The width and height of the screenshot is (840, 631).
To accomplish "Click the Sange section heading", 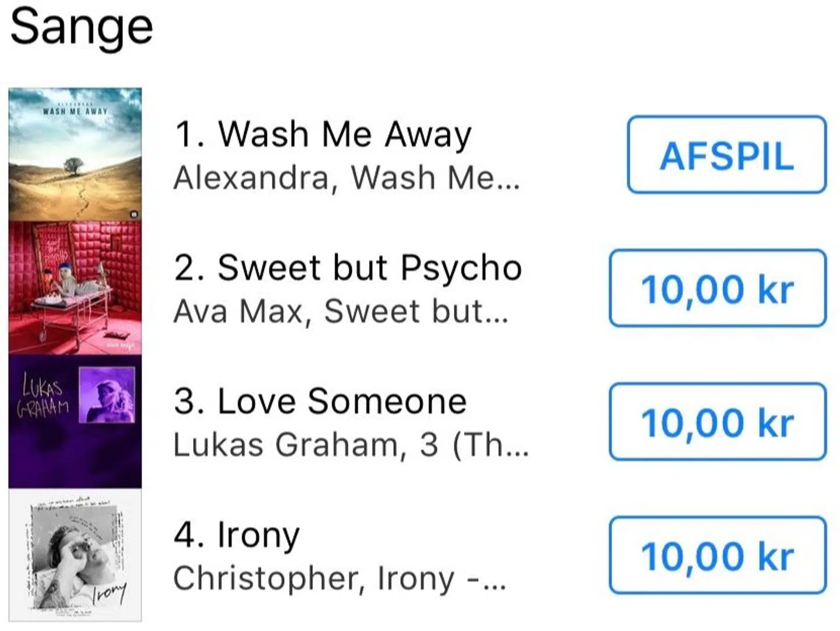I will [82, 27].
